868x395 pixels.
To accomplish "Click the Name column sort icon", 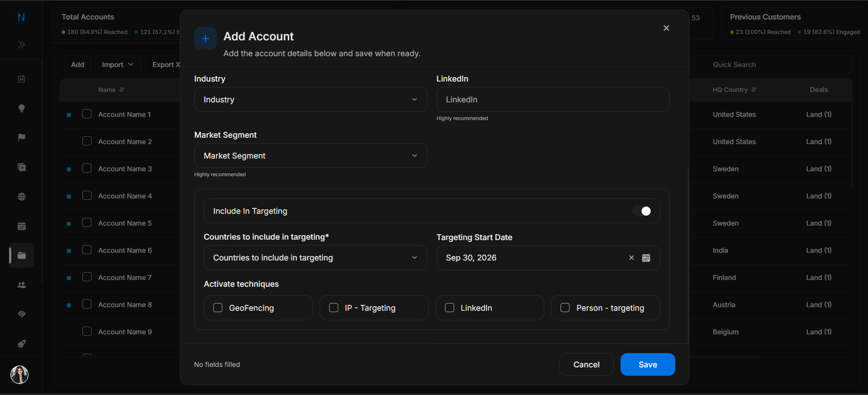I will coord(121,90).
